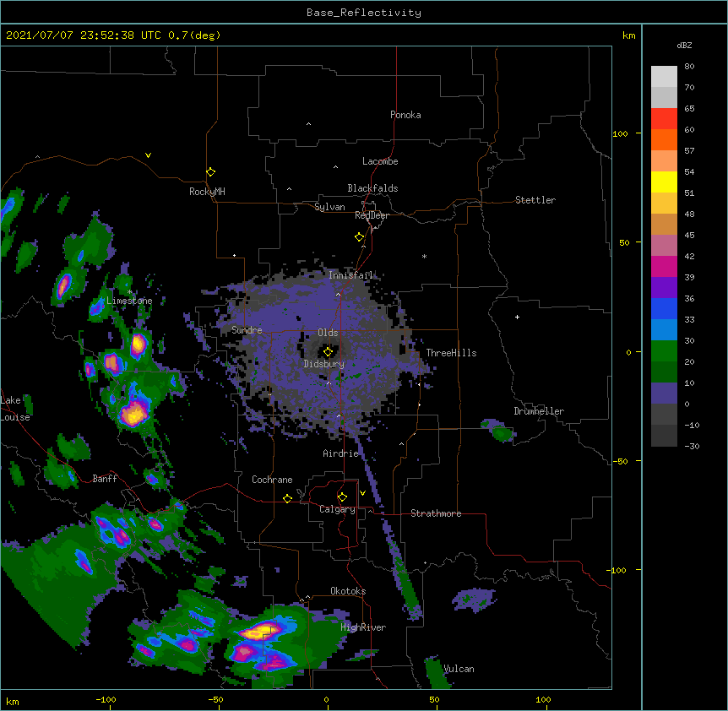Click the yellow diamond marker below Cochrane
The height and width of the screenshot is (711, 728).
[287, 498]
